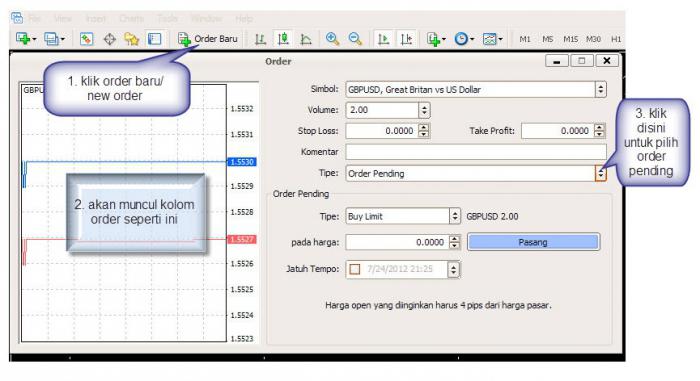This screenshot has height=381, width=700.
Task: Zoom in on the chart
Action: pos(332,39)
